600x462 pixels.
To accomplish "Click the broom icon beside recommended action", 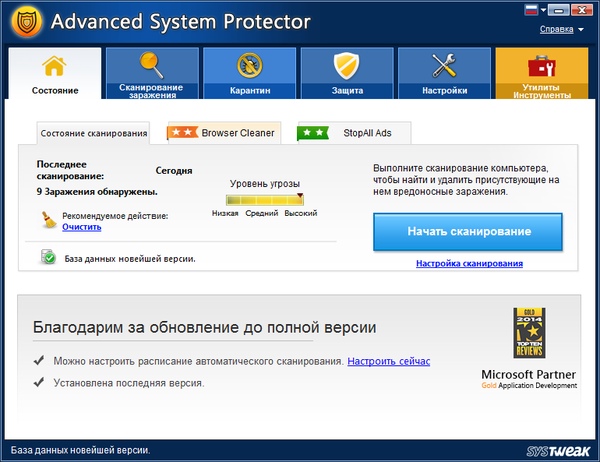I will point(47,221).
